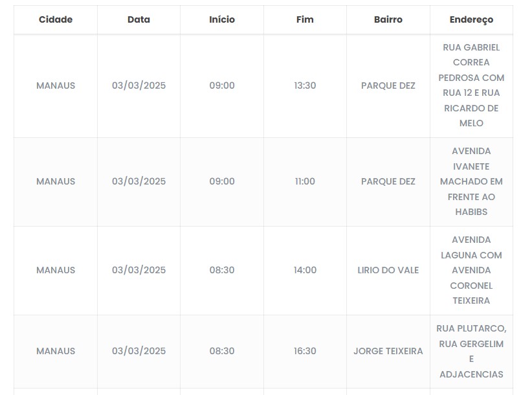Click MANAUS in the Lirio do Vale row
Viewport: 532px width, 395px height.
tap(56, 270)
